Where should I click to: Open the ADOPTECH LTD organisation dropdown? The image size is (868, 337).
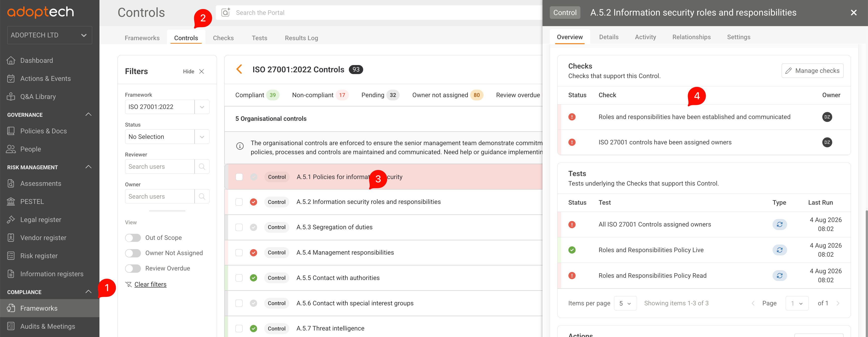pos(49,35)
